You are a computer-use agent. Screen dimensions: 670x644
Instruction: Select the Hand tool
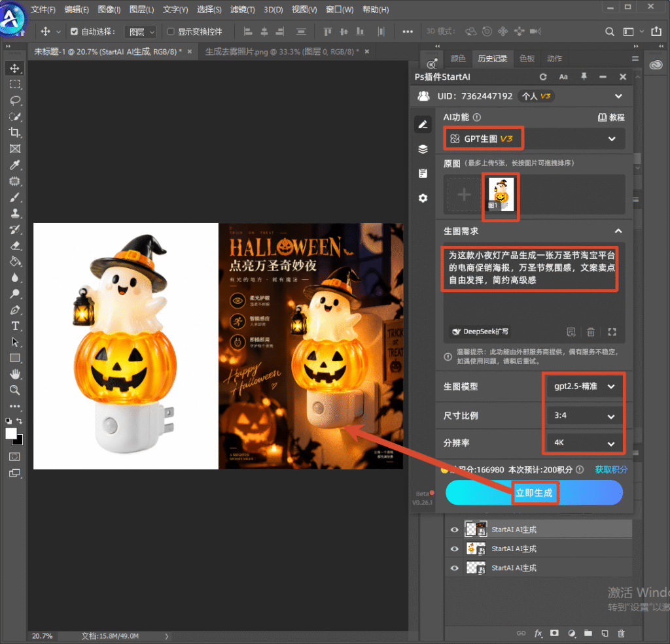tap(15, 374)
